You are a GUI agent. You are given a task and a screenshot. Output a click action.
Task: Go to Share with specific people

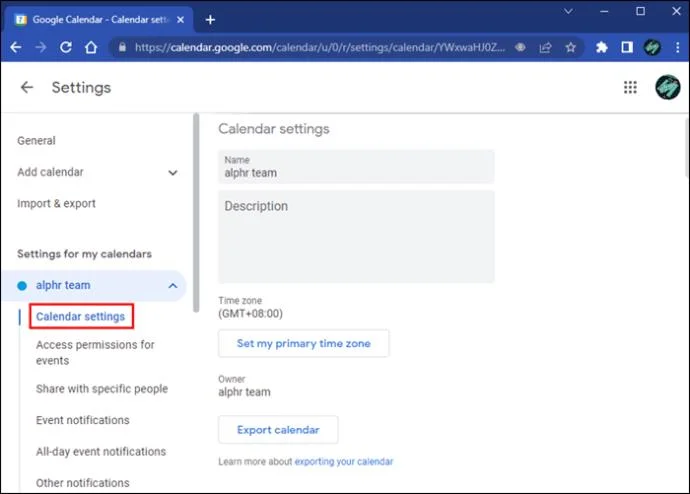pos(102,389)
